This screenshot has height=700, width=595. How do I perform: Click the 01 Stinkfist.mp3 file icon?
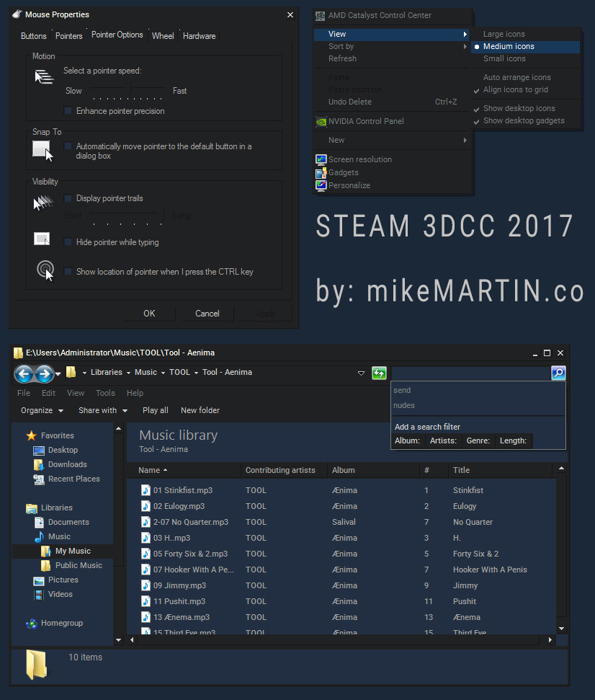pyautogui.click(x=146, y=490)
